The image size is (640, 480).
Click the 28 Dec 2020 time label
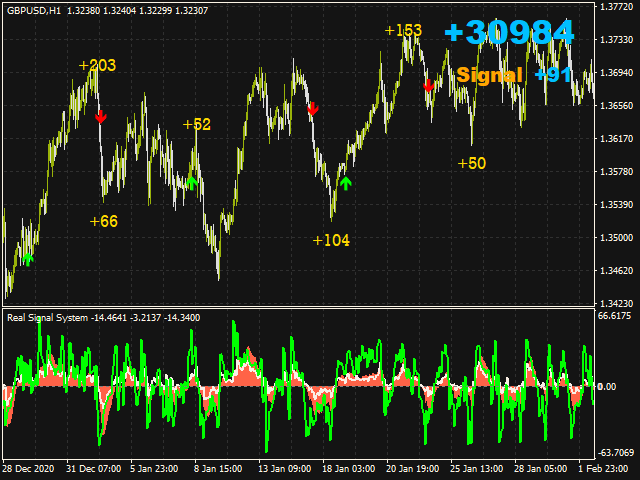28,469
